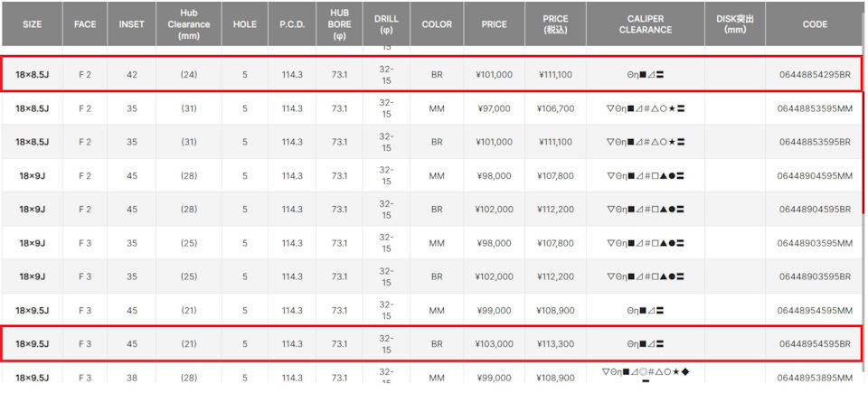Click product code 06448854295BR
The width and height of the screenshot is (868, 393).
[x=815, y=74]
